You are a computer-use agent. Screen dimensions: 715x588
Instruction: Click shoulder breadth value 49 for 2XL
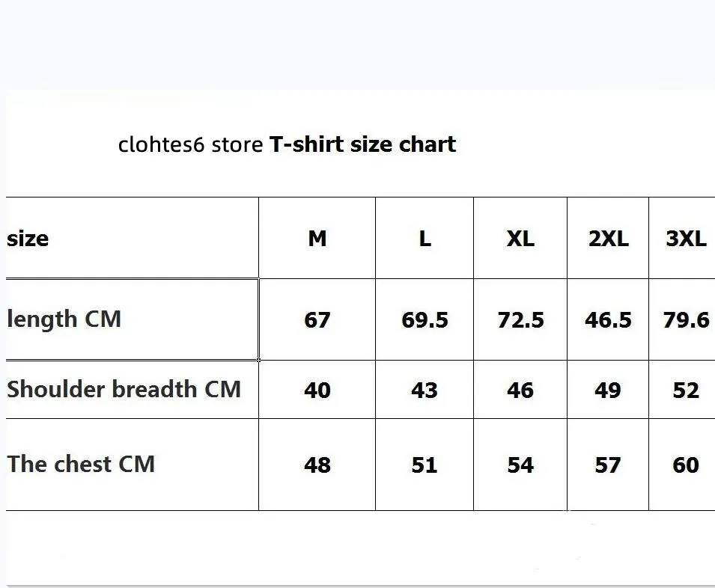608,391
